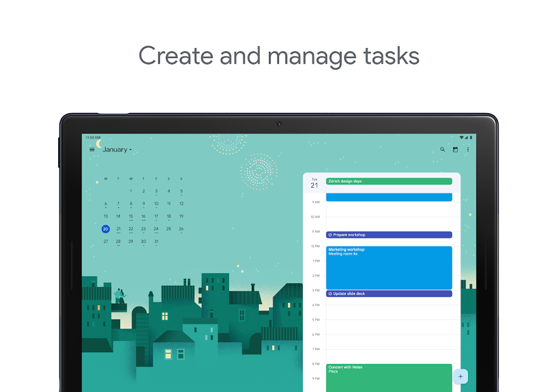Screen dimensions: 558x392
Task: Click the task checkmark icon on Prepare workshop
Action: (x=330, y=235)
